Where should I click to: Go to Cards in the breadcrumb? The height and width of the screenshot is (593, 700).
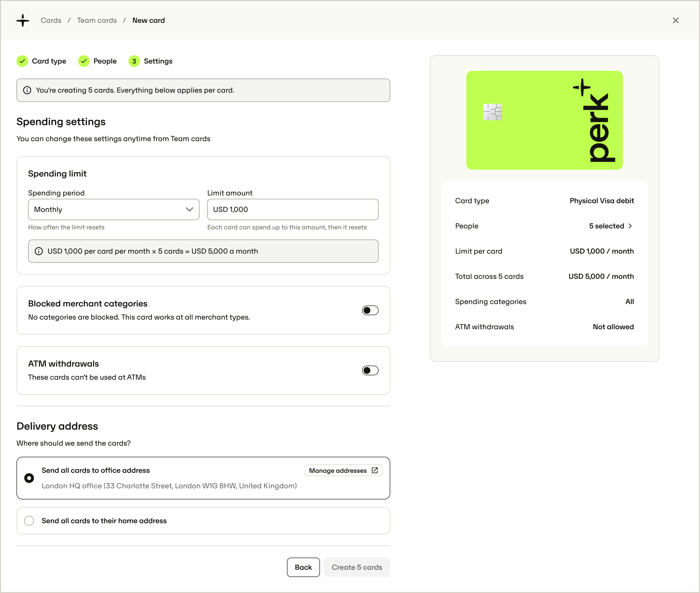[x=51, y=21]
